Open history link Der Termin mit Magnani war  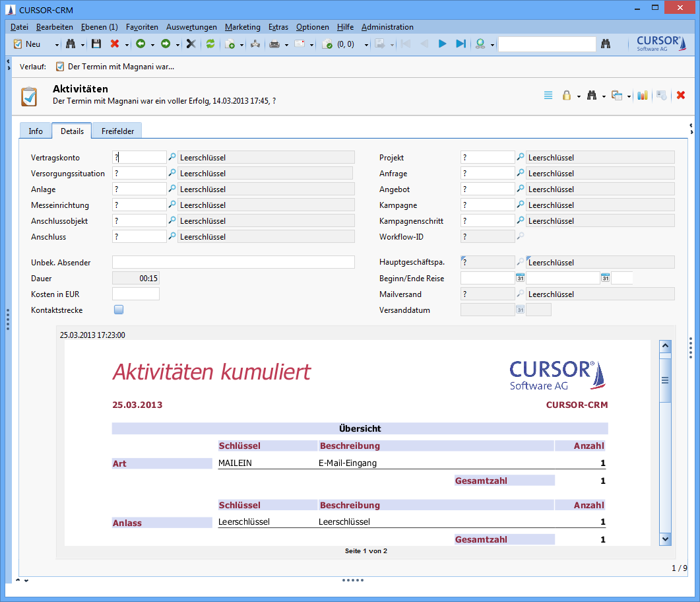tap(121, 67)
